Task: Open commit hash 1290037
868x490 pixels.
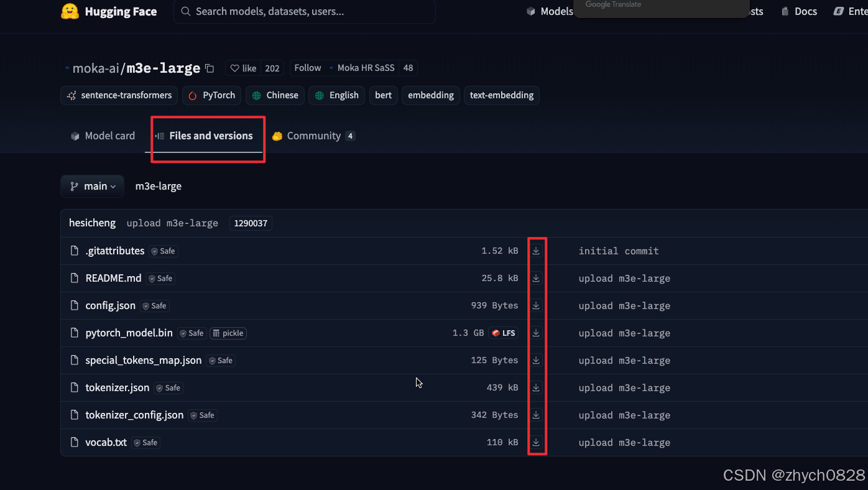Action: click(x=251, y=223)
